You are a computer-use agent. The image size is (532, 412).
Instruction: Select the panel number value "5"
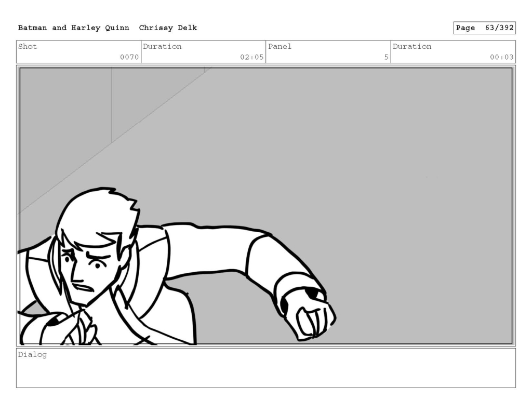(x=386, y=57)
